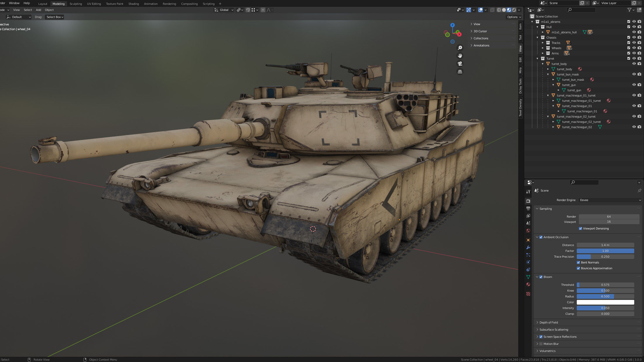Viewport: 644px width, 362px height.
Task: Switch to the Shading workspace tab
Action: [x=133, y=4]
